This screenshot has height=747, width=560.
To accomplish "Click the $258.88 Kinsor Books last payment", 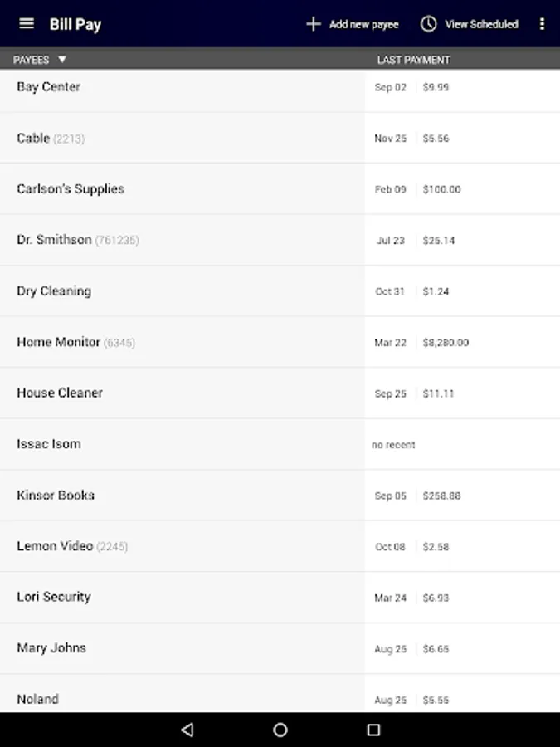I will (441, 496).
